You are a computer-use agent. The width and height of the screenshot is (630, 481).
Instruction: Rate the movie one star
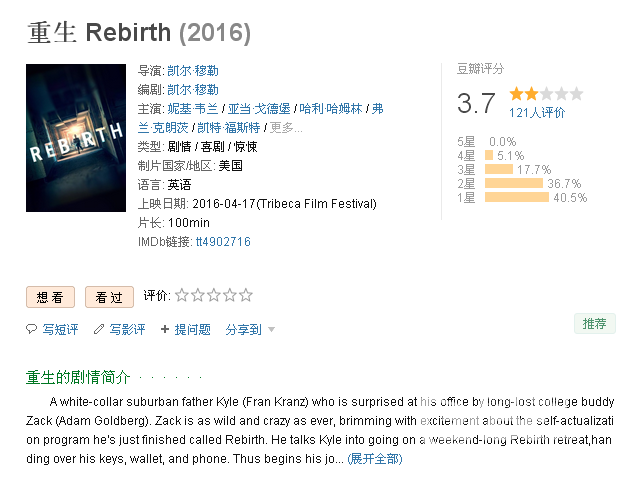tap(182, 295)
